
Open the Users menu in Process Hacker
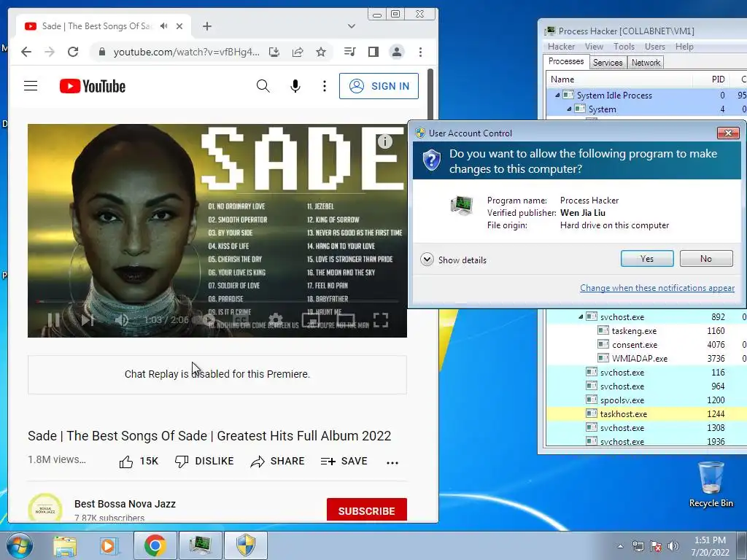[655, 46]
